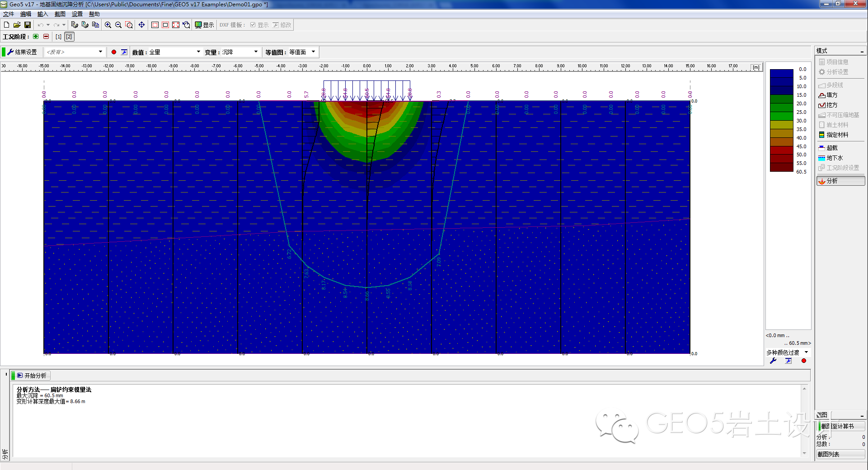The width and height of the screenshot is (868, 470).
Task: Select the 填方 mode
Action: [828, 95]
